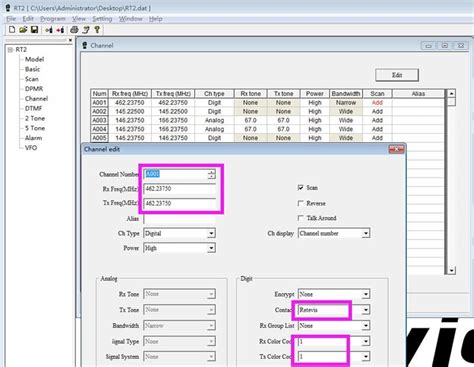Click the Save floppy disk icon
This screenshot has height=367, width=474.
tap(34, 30)
